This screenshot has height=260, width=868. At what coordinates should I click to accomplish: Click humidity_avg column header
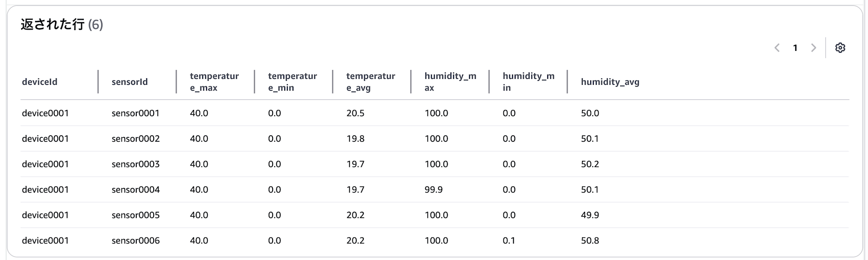click(610, 82)
